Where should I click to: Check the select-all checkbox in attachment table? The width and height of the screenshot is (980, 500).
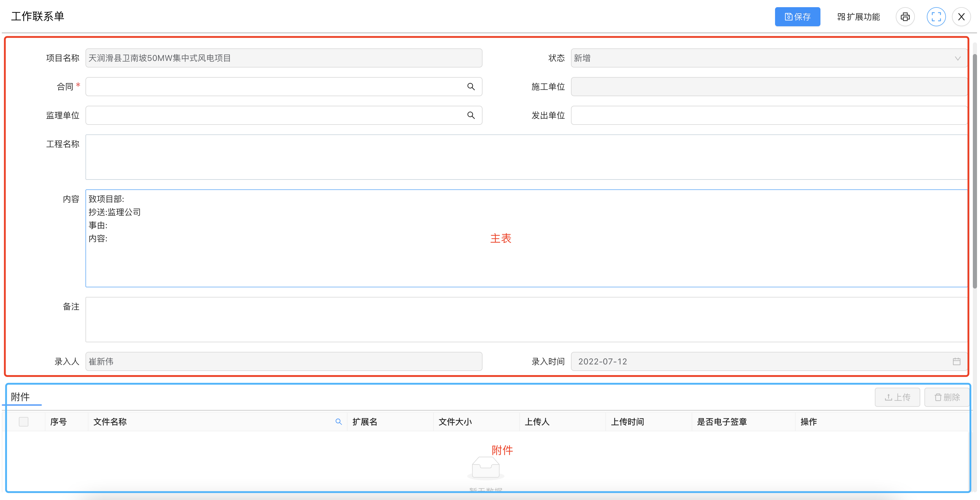pyautogui.click(x=24, y=422)
